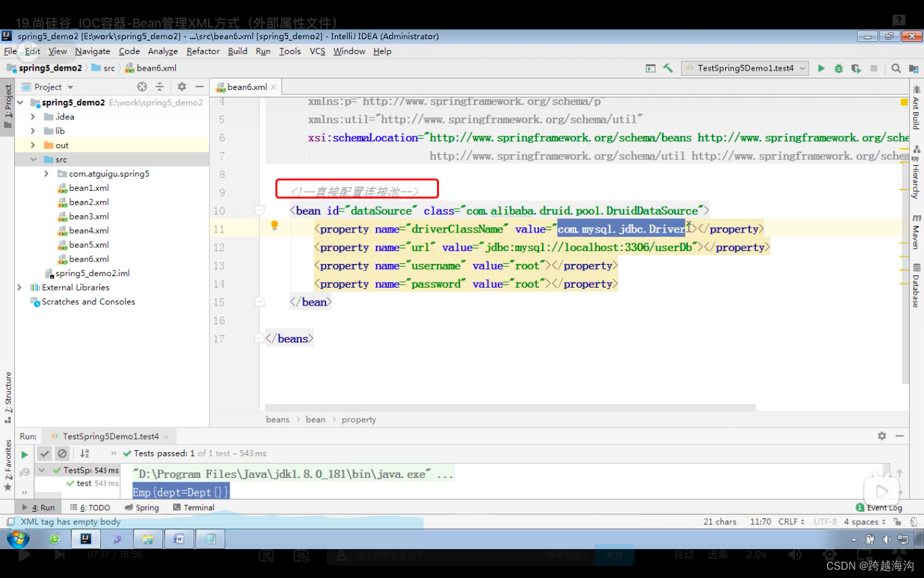This screenshot has height=578, width=924.
Task: Hide the Project tool window
Action: tap(200, 87)
